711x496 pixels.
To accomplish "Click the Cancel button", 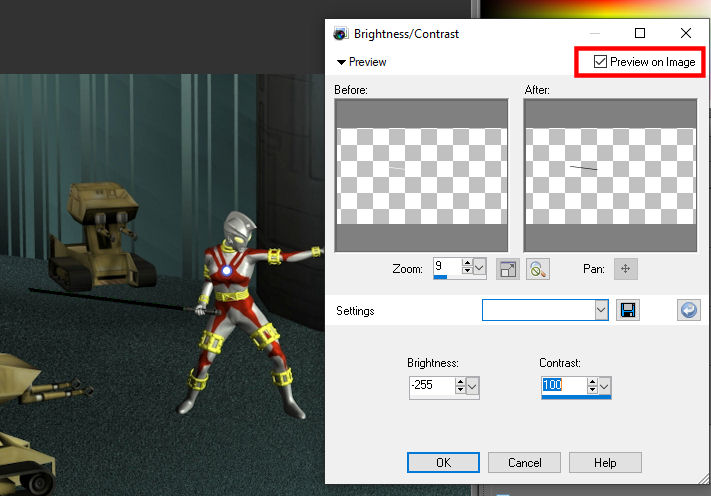I will coord(524,462).
